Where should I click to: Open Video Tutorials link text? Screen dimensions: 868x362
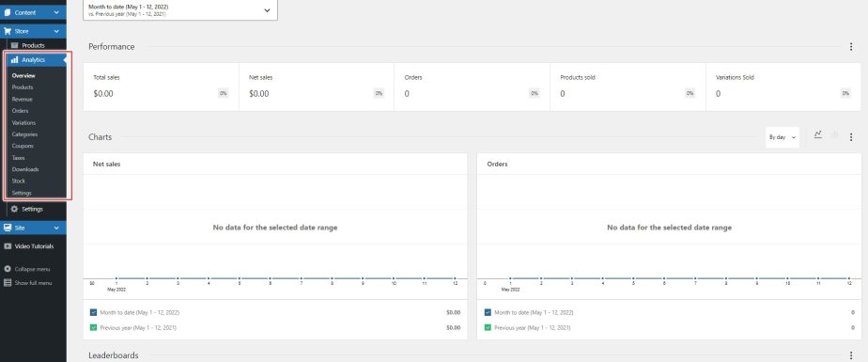click(35, 246)
